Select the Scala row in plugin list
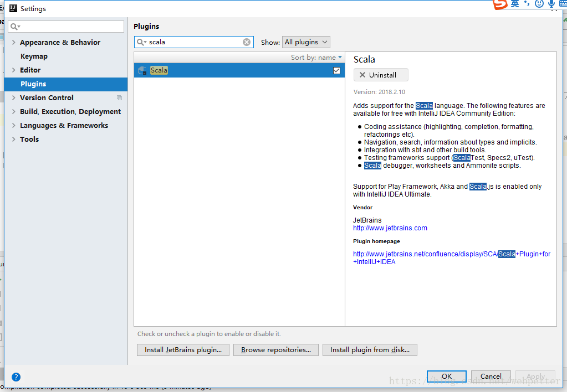Image resolution: width=567 pixels, height=392 pixels. point(239,70)
